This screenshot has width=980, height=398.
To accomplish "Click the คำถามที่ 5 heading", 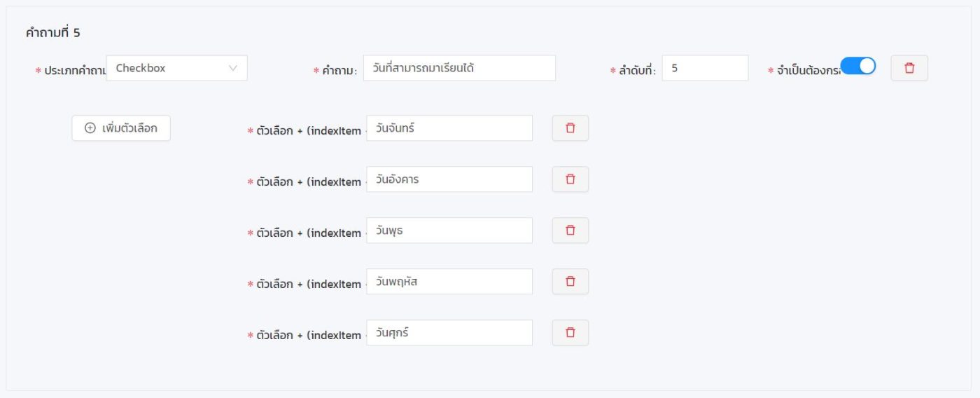I will (53, 32).
